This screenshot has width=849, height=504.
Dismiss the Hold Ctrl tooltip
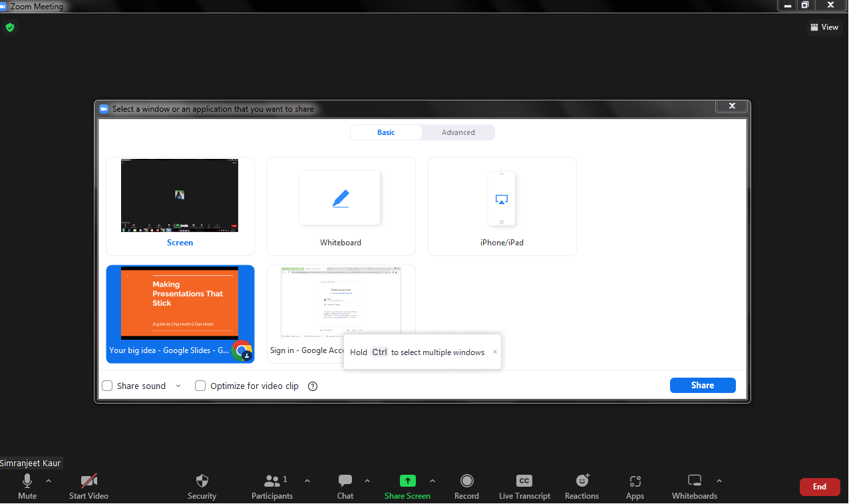[x=494, y=352]
